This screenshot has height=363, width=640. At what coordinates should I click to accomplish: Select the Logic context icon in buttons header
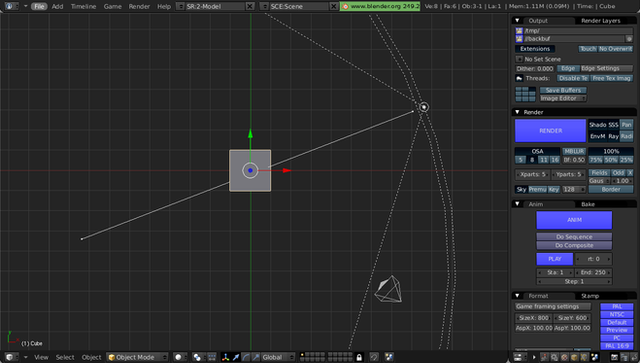coord(544,357)
